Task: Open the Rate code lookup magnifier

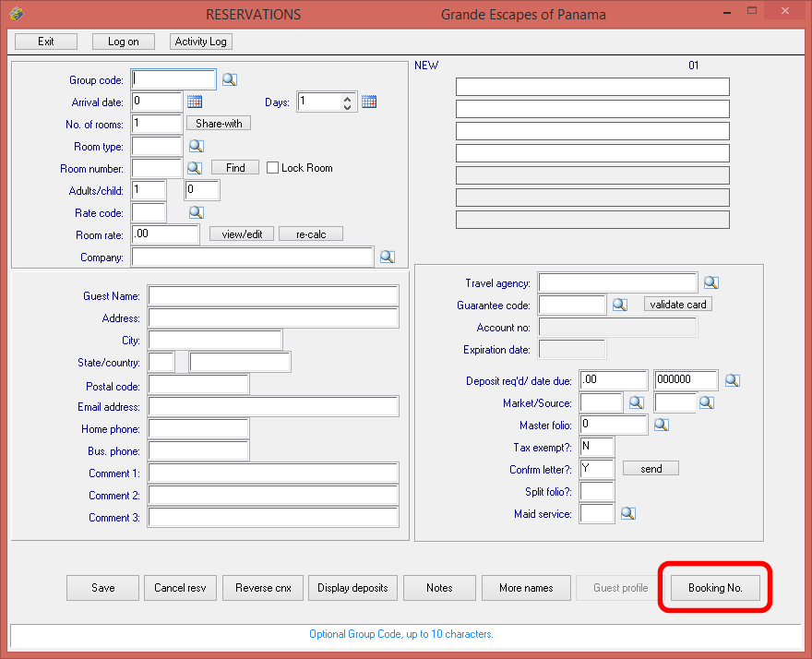Action: point(197,212)
